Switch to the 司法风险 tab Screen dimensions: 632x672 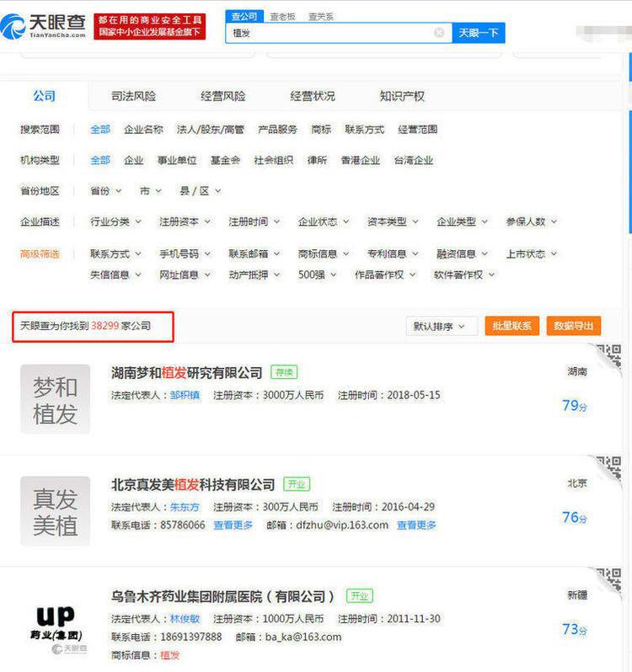pos(133,96)
